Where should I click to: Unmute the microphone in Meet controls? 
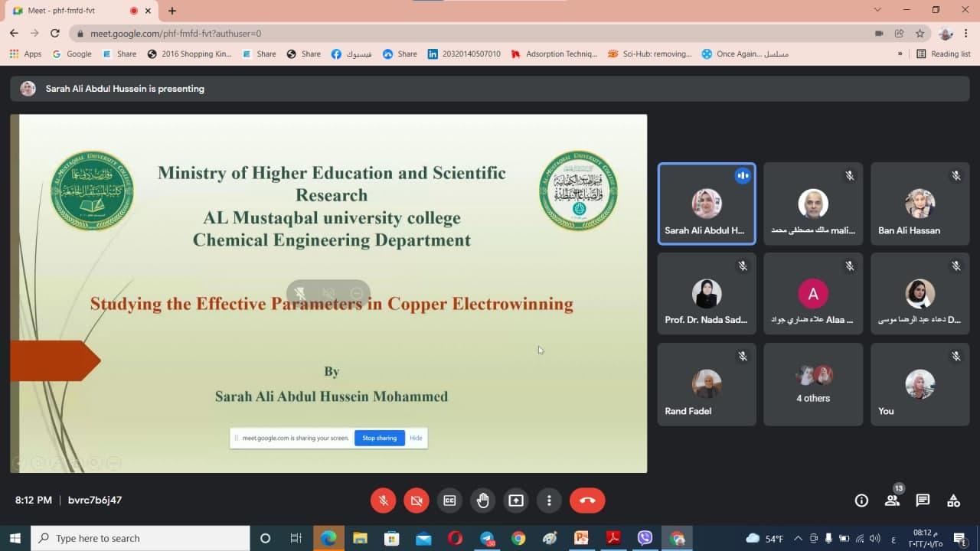click(x=384, y=500)
